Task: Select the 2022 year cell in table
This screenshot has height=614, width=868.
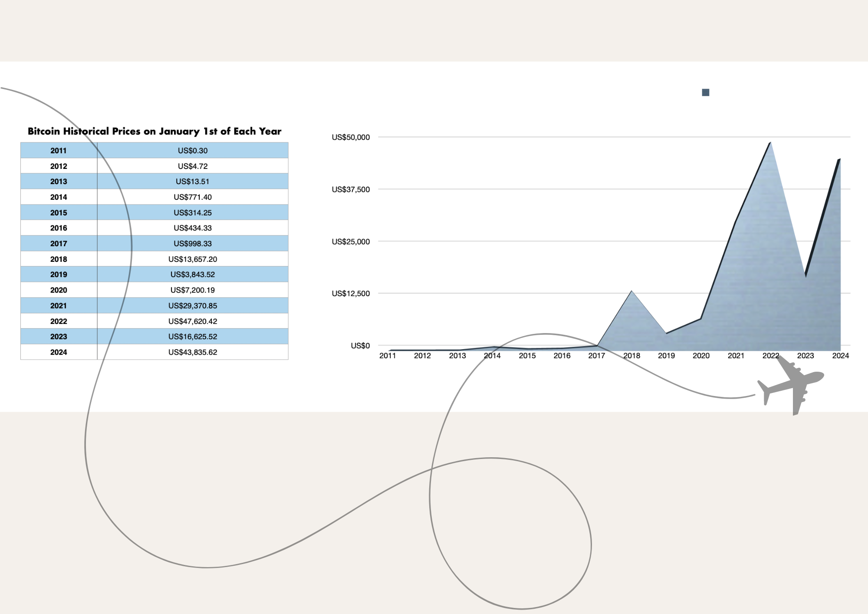Action: tap(59, 321)
